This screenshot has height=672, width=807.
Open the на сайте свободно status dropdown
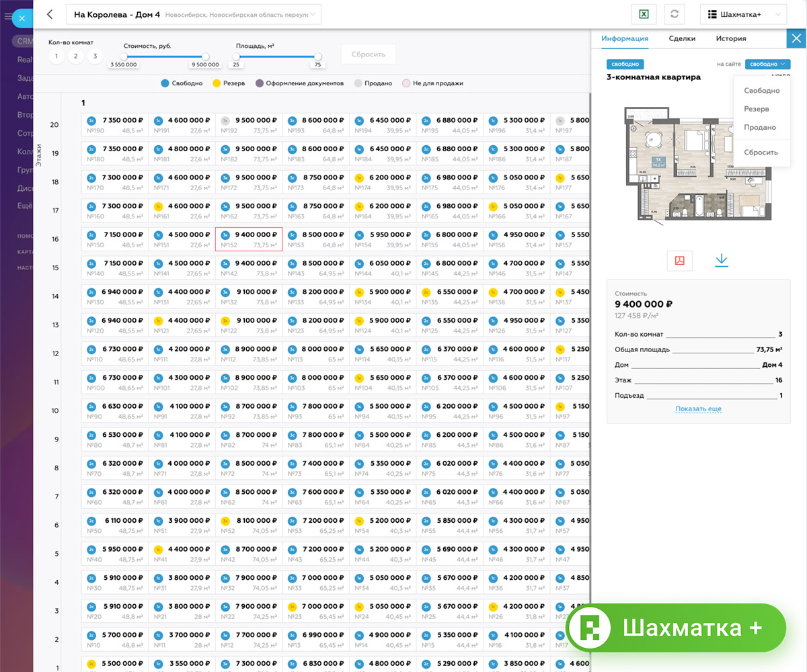(x=767, y=65)
